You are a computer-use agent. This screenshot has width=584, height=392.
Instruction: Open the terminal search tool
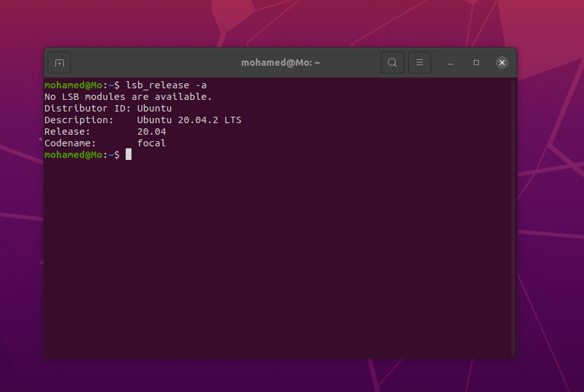(393, 63)
